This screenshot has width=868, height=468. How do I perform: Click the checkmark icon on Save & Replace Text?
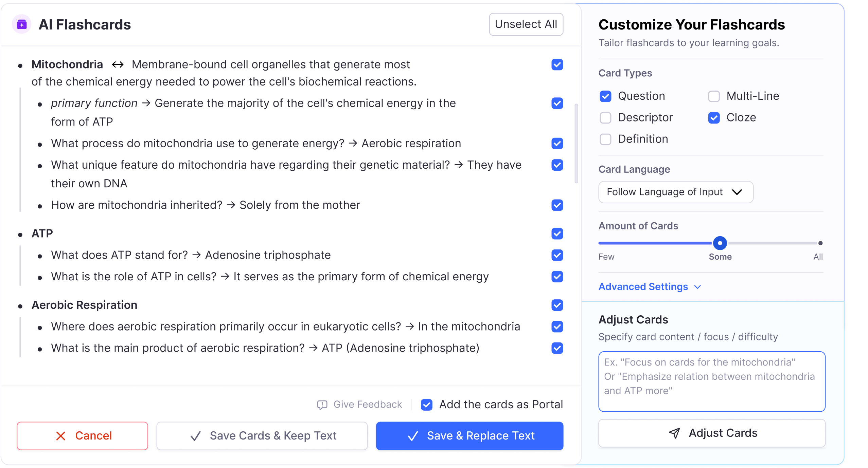pos(413,436)
